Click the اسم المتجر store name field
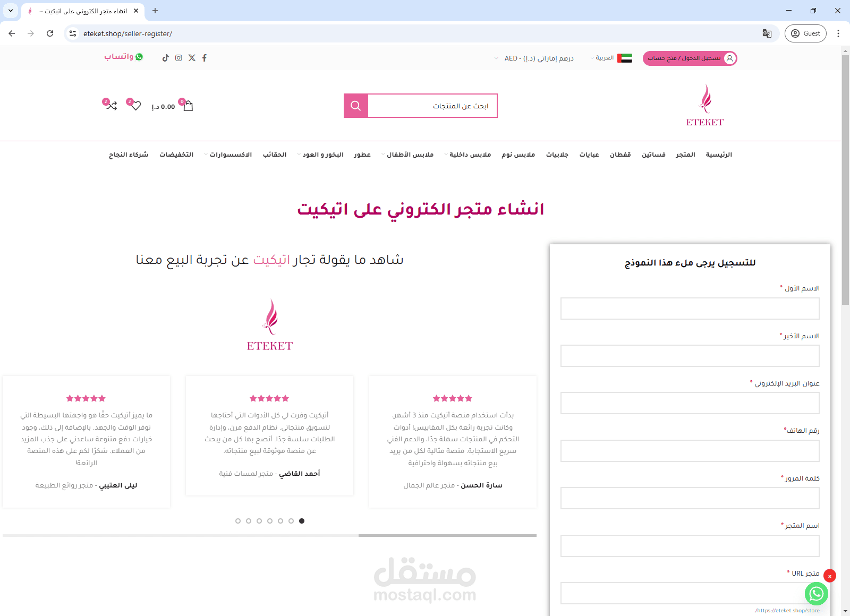The height and width of the screenshot is (616, 850). click(690, 546)
